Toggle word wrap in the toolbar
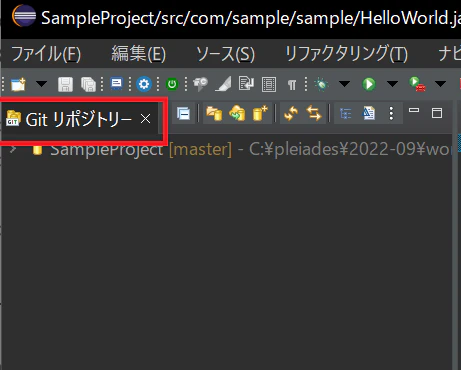The image size is (461, 370). [246, 84]
